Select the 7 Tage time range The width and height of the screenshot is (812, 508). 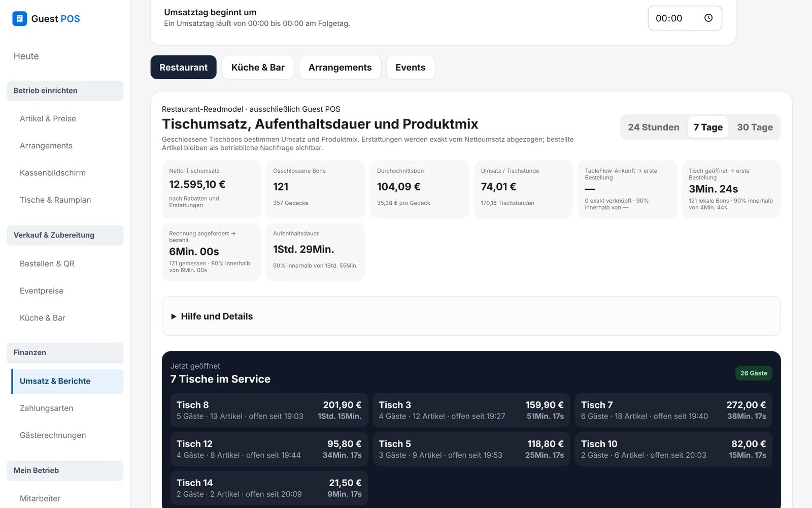[708, 127]
